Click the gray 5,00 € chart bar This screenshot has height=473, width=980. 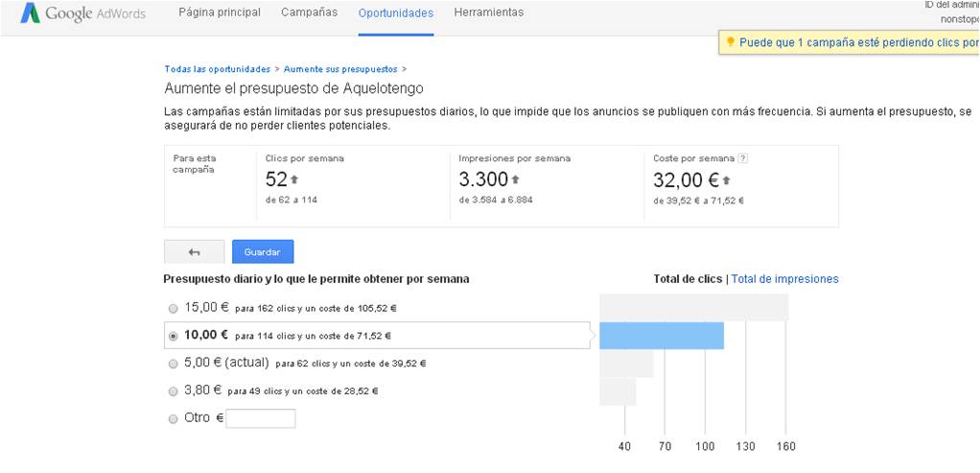(626, 364)
